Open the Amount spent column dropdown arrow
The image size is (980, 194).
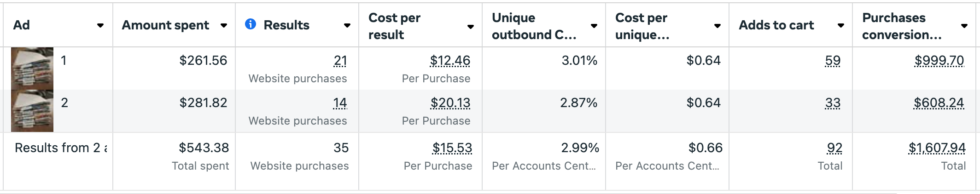point(224,26)
